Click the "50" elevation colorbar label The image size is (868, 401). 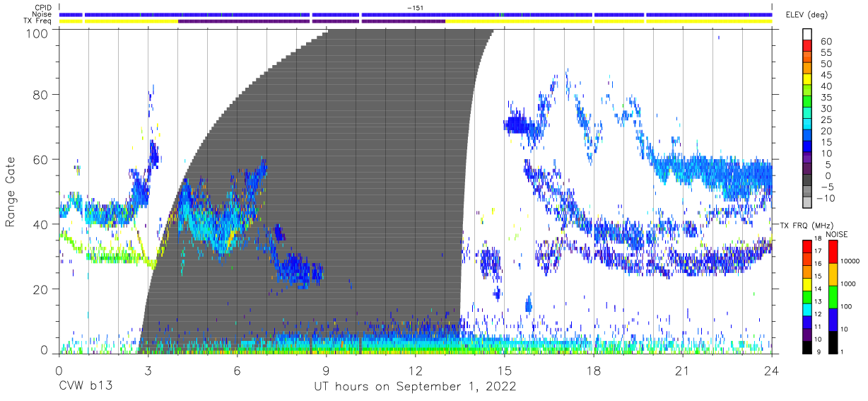click(x=825, y=64)
